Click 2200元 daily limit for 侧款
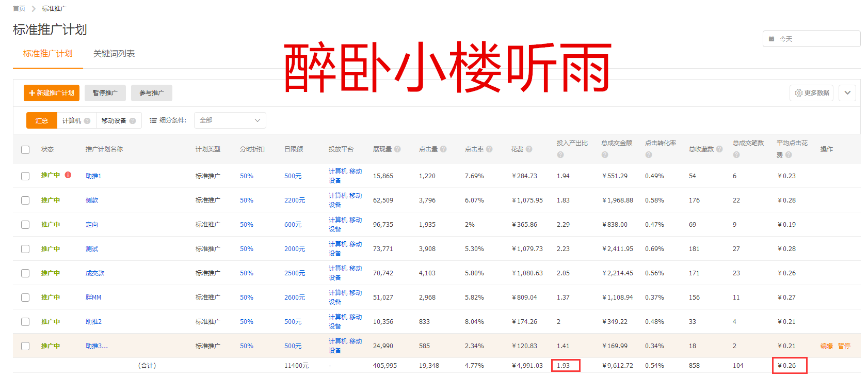 [295, 200]
